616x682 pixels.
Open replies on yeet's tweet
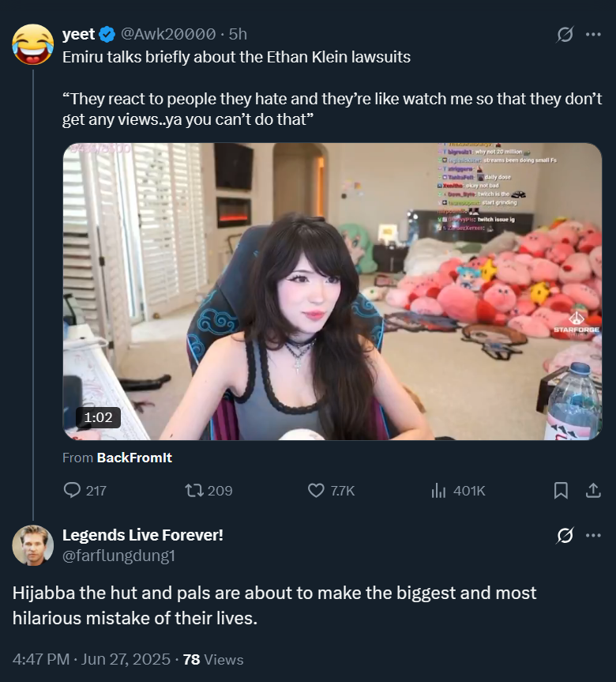click(x=85, y=490)
